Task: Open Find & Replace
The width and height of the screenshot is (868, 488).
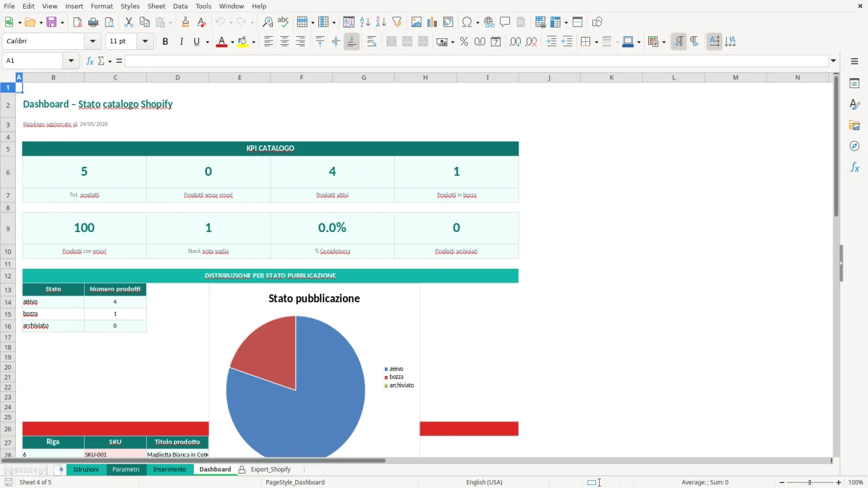Action: point(268,22)
